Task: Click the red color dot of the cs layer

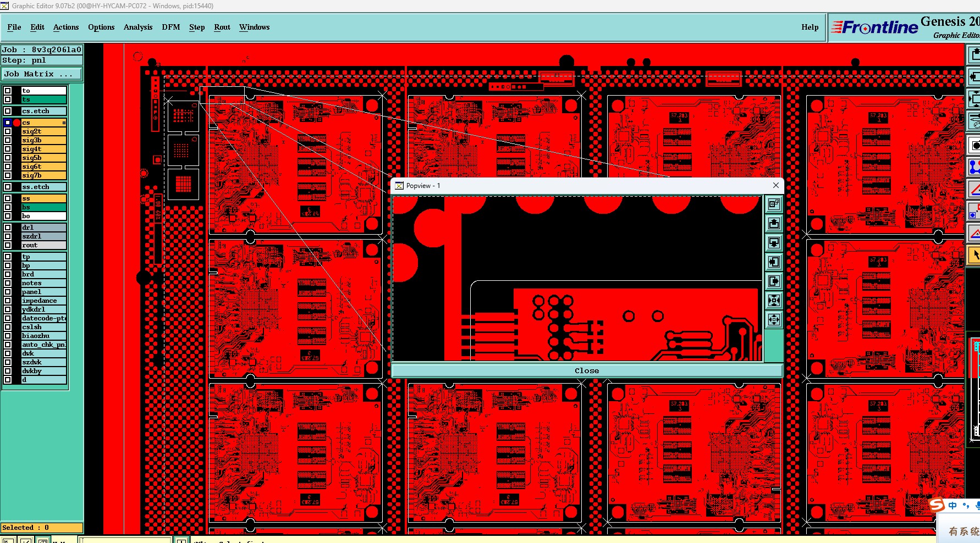Action: pos(16,123)
